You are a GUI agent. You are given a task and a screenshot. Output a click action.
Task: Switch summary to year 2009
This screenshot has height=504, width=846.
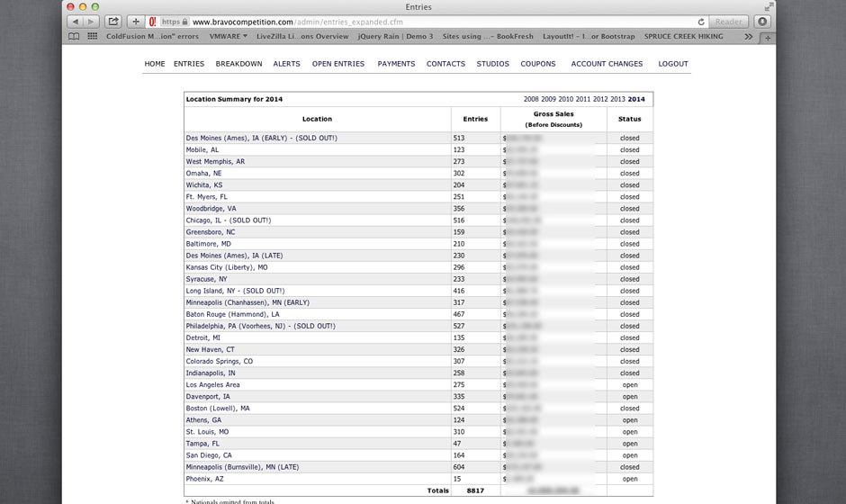548,99
